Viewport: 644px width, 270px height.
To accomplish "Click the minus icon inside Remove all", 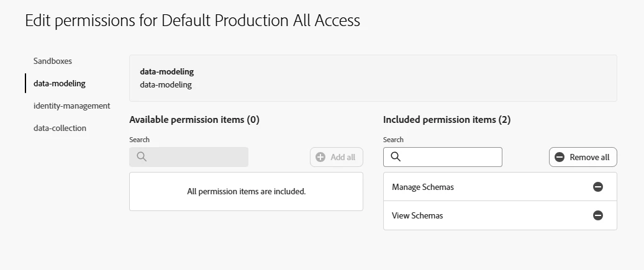I will pos(560,157).
